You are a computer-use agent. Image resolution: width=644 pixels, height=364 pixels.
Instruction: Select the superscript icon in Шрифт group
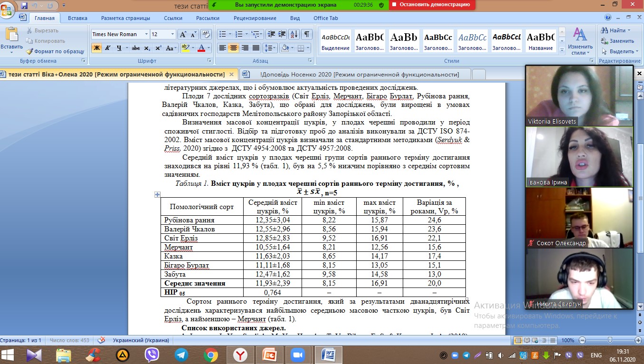(x=158, y=47)
